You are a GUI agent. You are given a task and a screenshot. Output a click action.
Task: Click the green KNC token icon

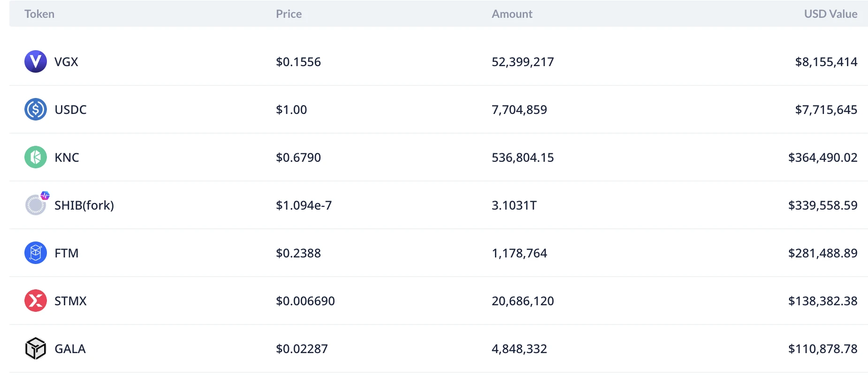tap(36, 157)
